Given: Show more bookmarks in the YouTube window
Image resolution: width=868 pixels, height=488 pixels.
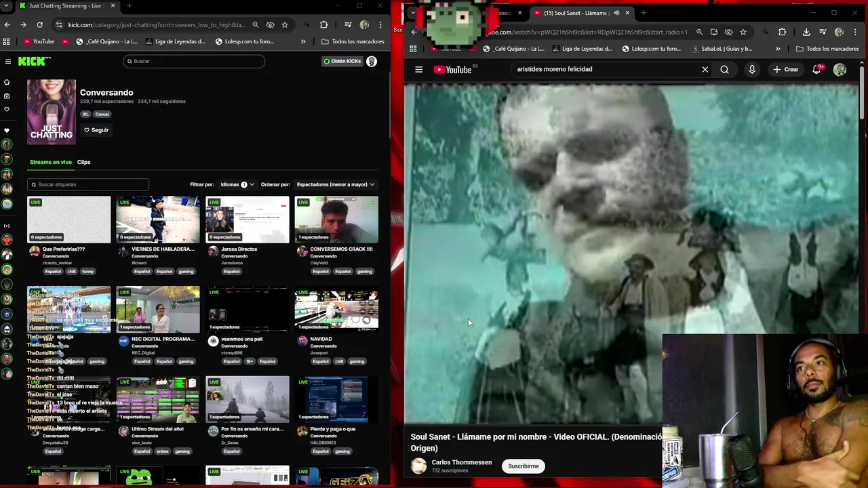Looking at the screenshot, I should [778, 49].
